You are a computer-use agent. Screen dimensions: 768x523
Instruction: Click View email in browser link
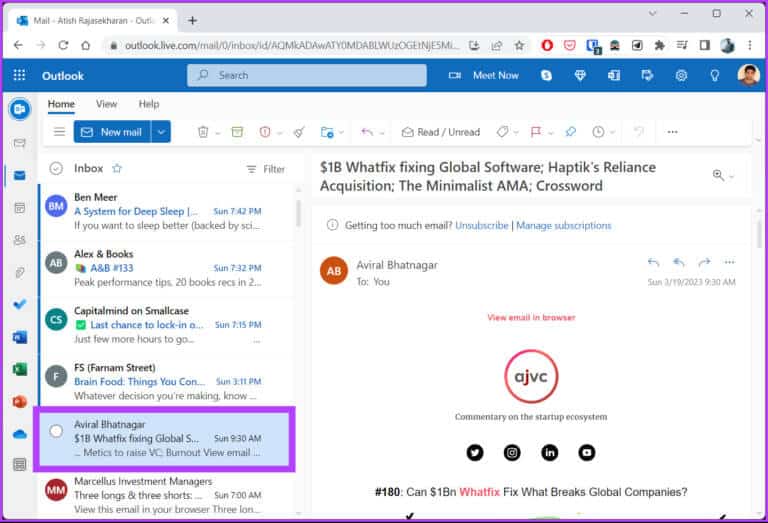pos(531,317)
